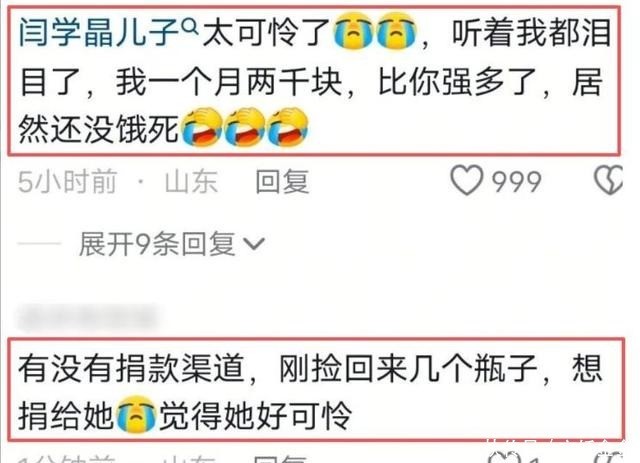The image size is (640, 463).
Task: Like the comment with 999 likes
Action: (467, 180)
